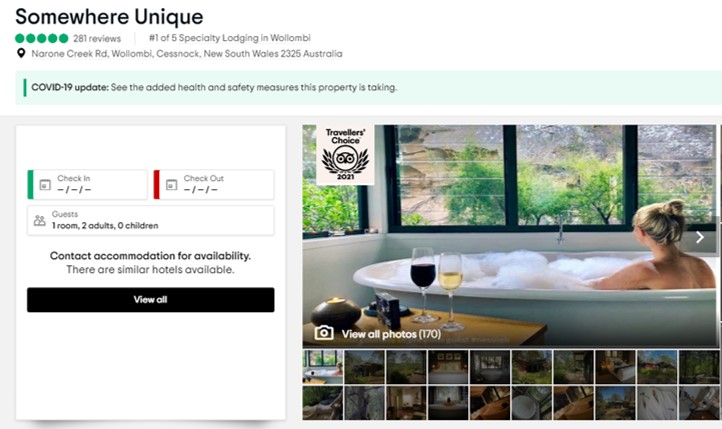Click the camera icon on main photo

point(324,333)
